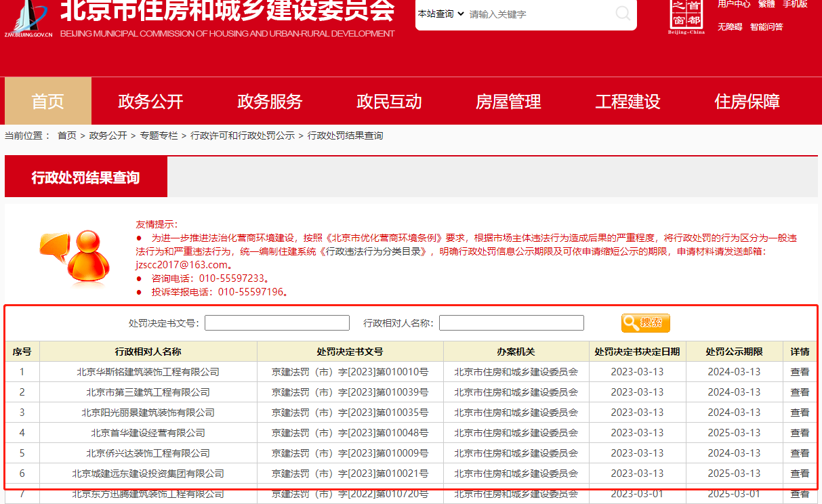Click the ZJW.BEIJING.GOV.CN site logo
The image size is (822, 504).
coord(28,18)
